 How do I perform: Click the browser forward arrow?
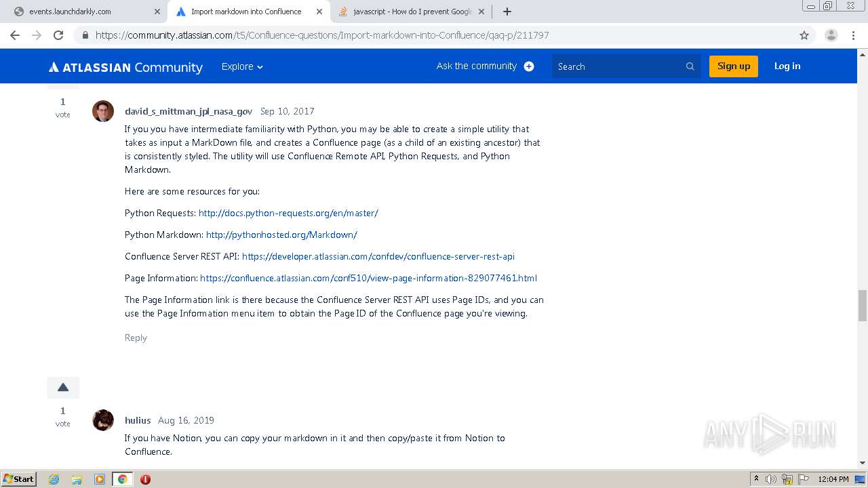(37, 35)
